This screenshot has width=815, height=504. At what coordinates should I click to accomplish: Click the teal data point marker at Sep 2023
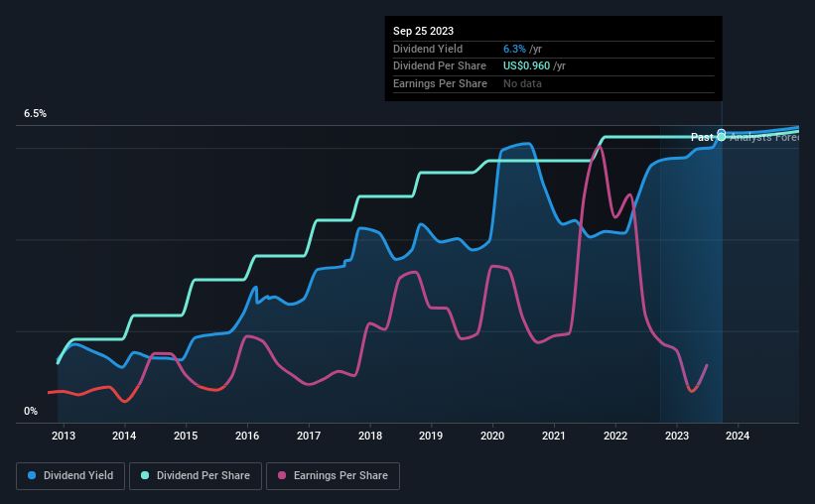pos(722,137)
